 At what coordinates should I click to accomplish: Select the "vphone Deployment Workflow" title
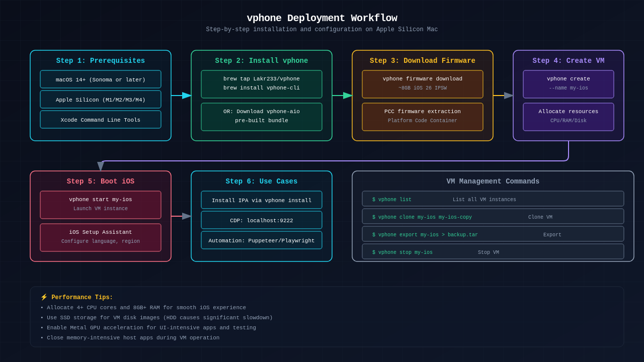322,18
